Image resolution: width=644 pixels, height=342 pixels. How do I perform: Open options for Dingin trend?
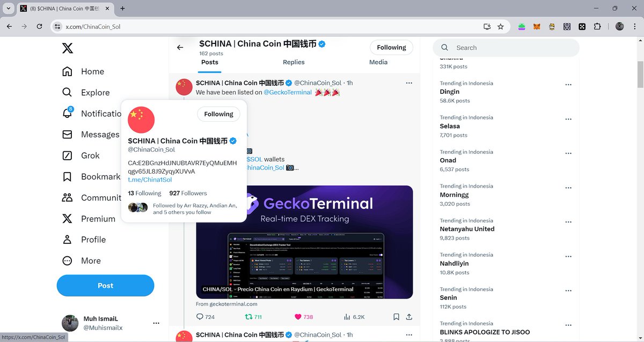568,85
